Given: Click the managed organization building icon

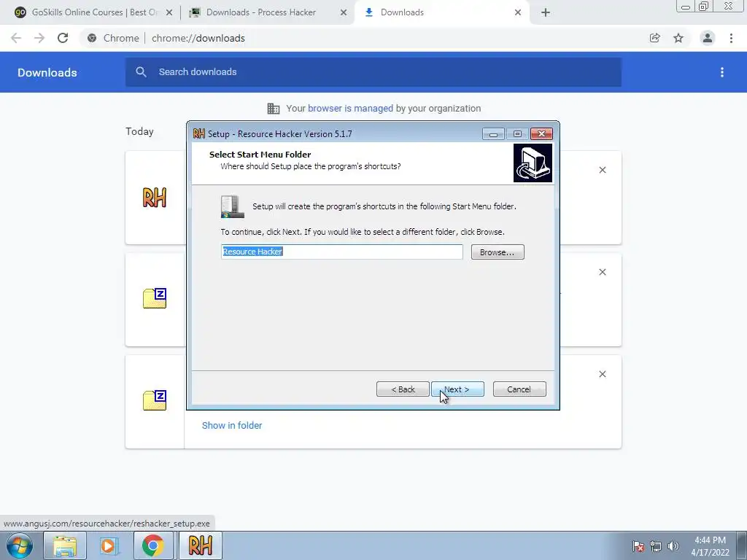Looking at the screenshot, I should tap(274, 109).
